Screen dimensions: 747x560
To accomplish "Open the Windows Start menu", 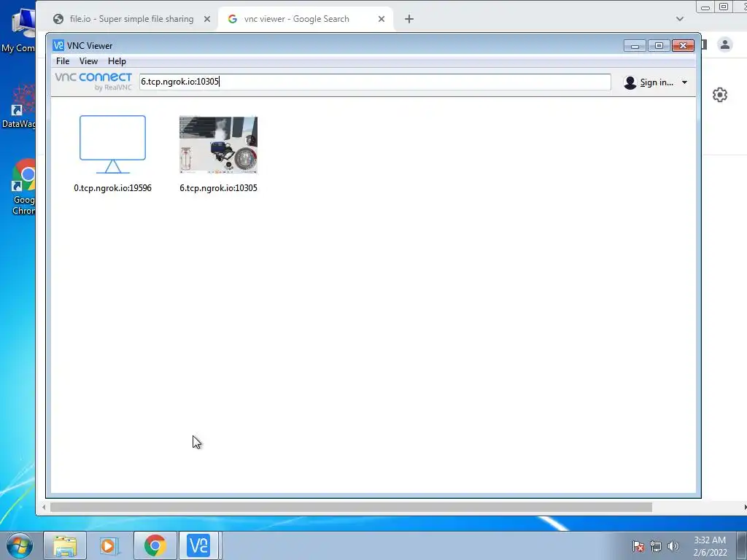I will (20, 545).
